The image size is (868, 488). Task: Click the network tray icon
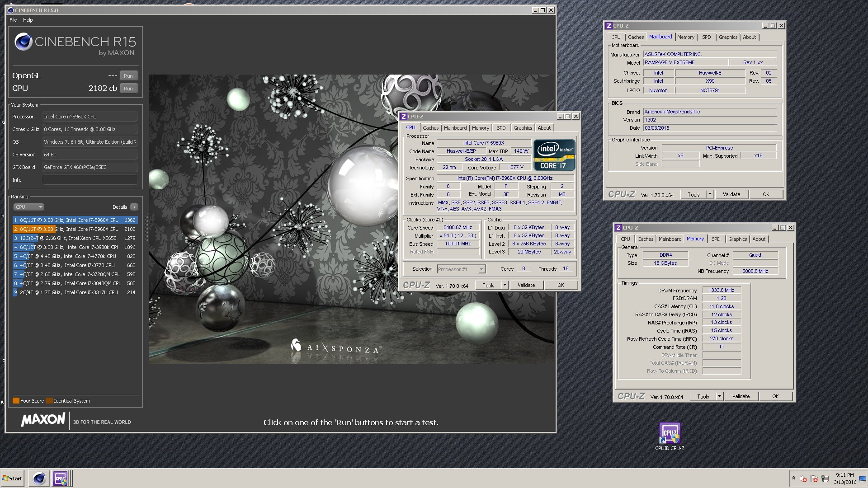click(825, 479)
